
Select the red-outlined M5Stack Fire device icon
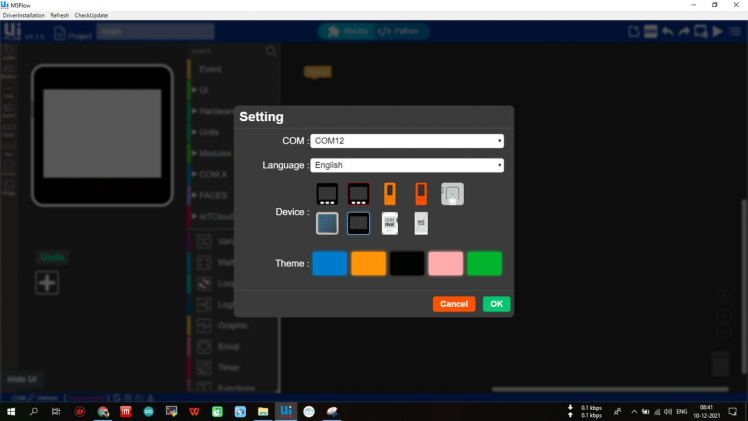pyautogui.click(x=358, y=194)
